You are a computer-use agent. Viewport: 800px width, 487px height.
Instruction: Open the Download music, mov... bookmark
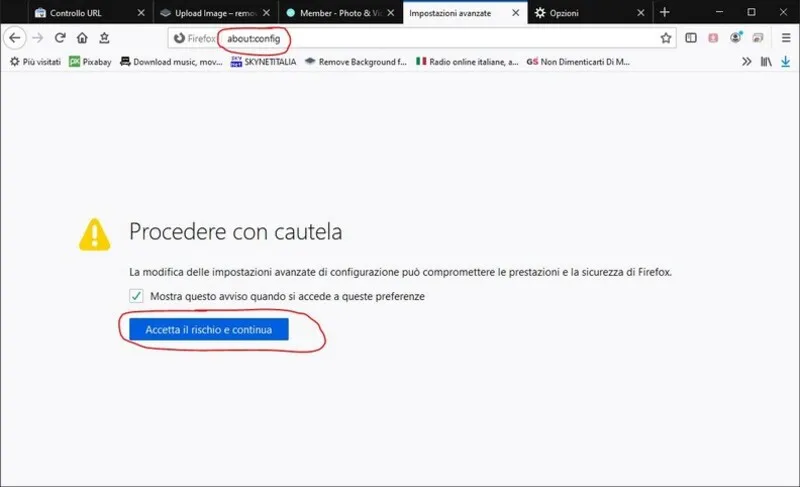[x=171, y=62]
